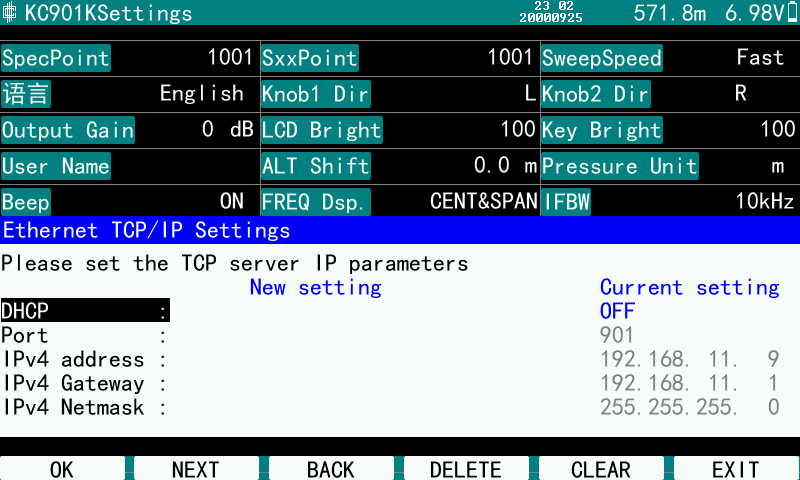The width and height of the screenshot is (800, 480).
Task: Click the IFBW value 10kHz
Action: (x=764, y=201)
